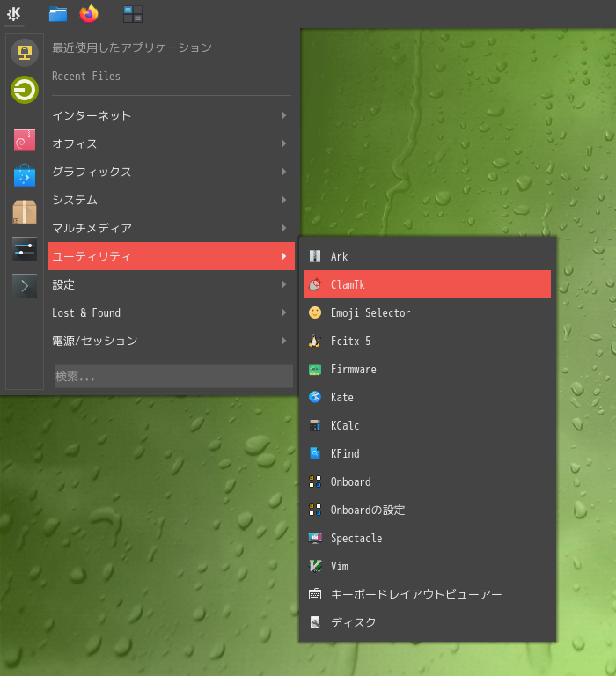Launch Firmware
616x676 pixels.
[427, 370]
